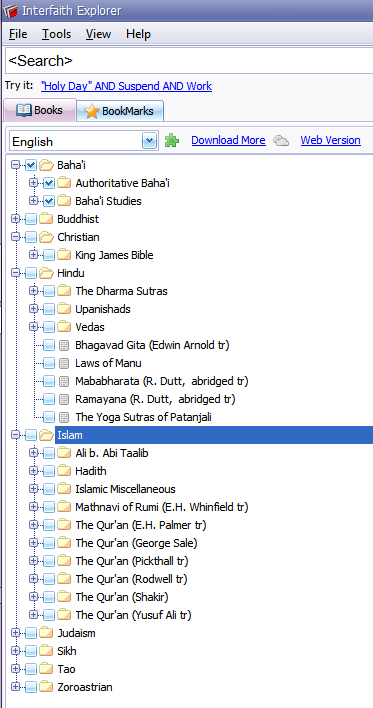This screenshot has height=708, width=373.
Task: Click the Hindu open folder icon
Action: [46, 273]
